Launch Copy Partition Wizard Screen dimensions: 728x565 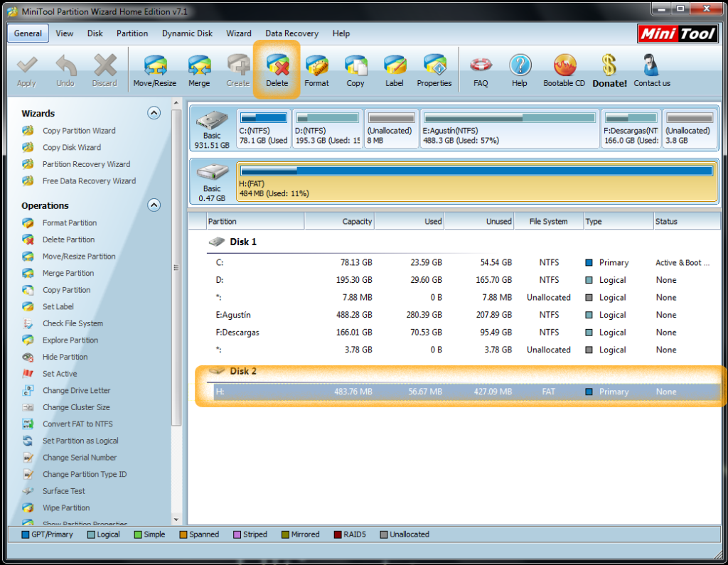pos(79,131)
